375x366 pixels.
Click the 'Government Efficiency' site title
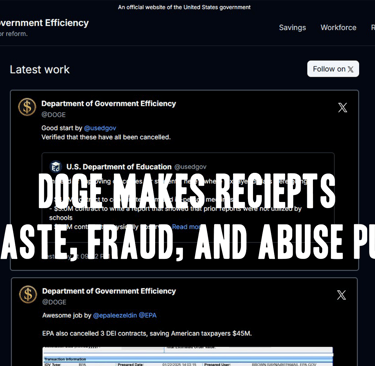[44, 23]
